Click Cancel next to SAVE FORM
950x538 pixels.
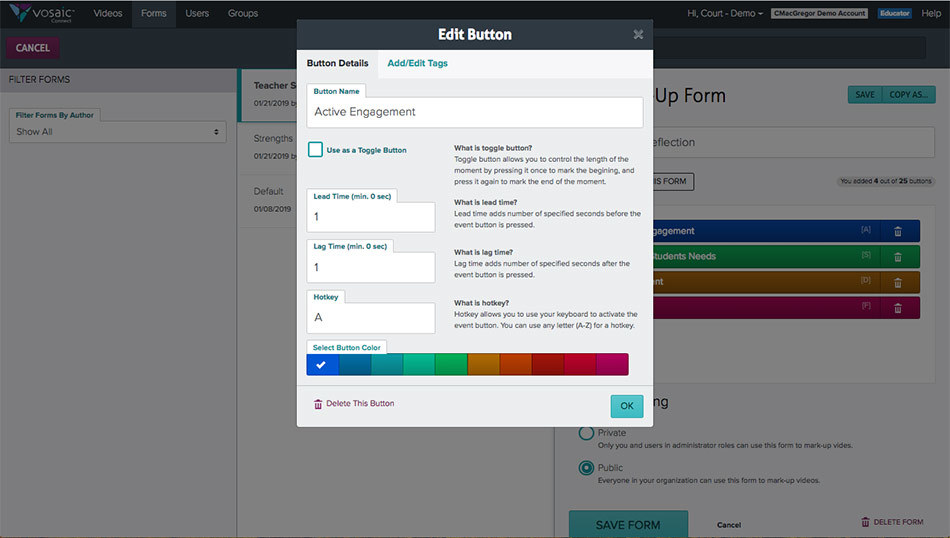(x=729, y=525)
